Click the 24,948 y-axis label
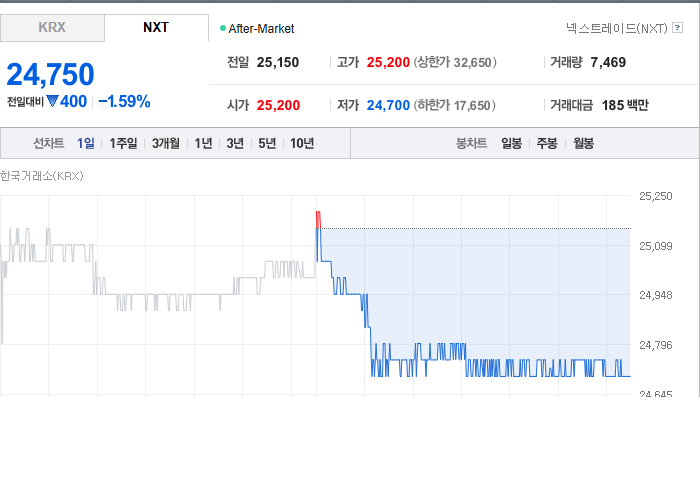Screen dimensions: 700x490 (655, 295)
